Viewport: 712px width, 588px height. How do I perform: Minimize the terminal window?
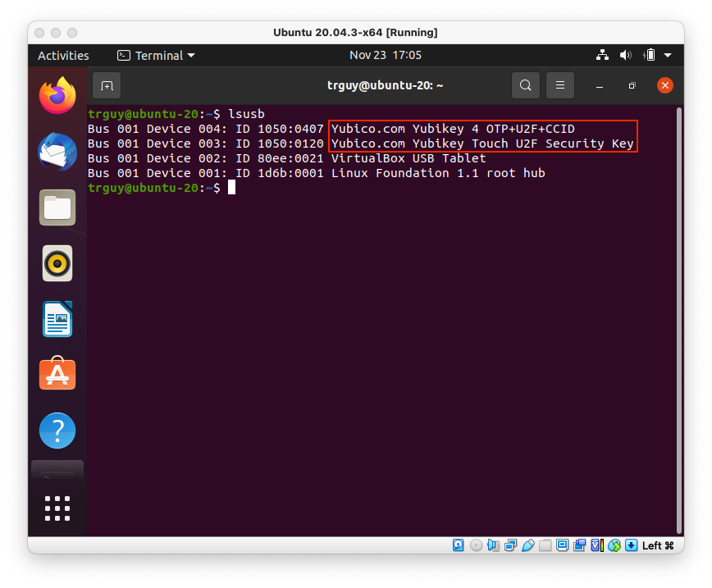[600, 85]
